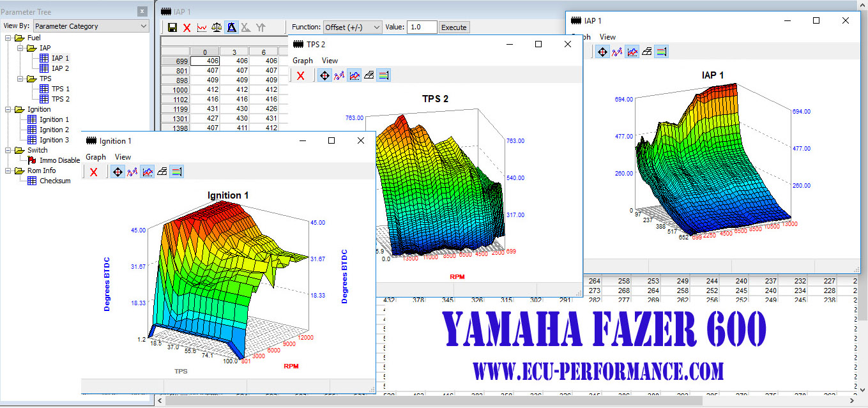The height and width of the screenshot is (408, 868).
Task: Click the red X in IAP 1 table toolbar
Action: [187, 27]
